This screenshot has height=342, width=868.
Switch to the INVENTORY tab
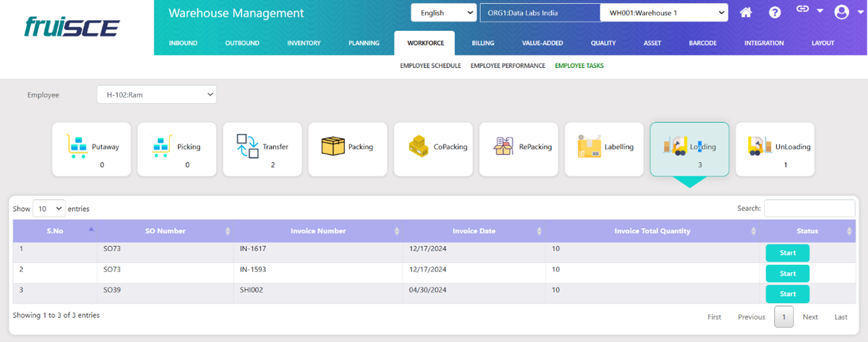(304, 43)
